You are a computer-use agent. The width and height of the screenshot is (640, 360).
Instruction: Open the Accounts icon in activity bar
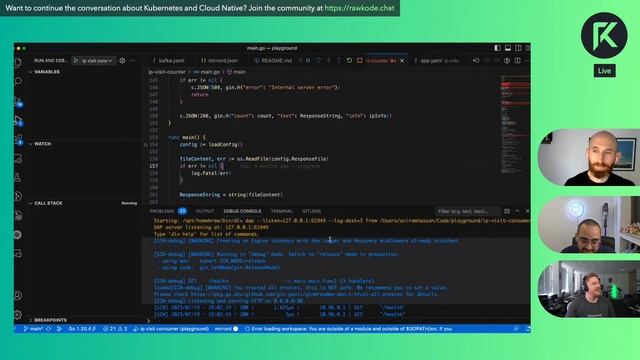coord(18,296)
